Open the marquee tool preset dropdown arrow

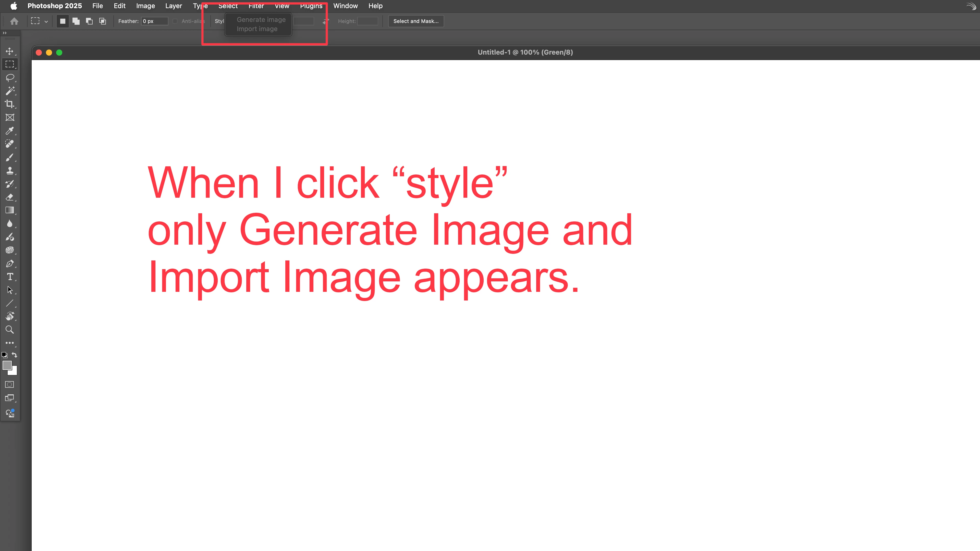46,22
